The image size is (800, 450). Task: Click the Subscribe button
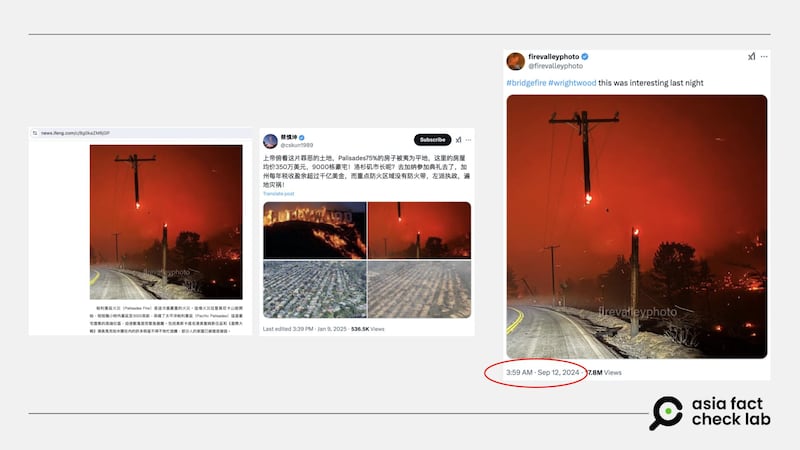[x=432, y=140]
